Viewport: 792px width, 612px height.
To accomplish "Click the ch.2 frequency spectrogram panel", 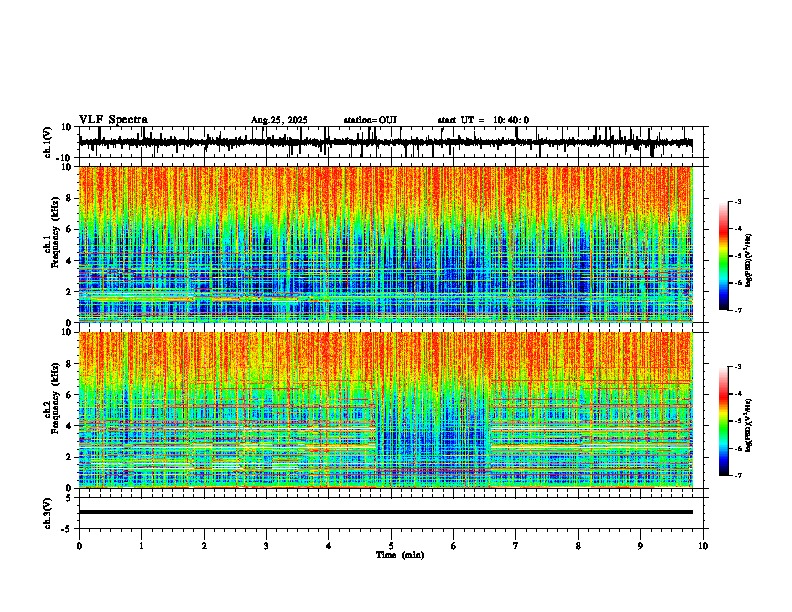I will pos(391,410).
